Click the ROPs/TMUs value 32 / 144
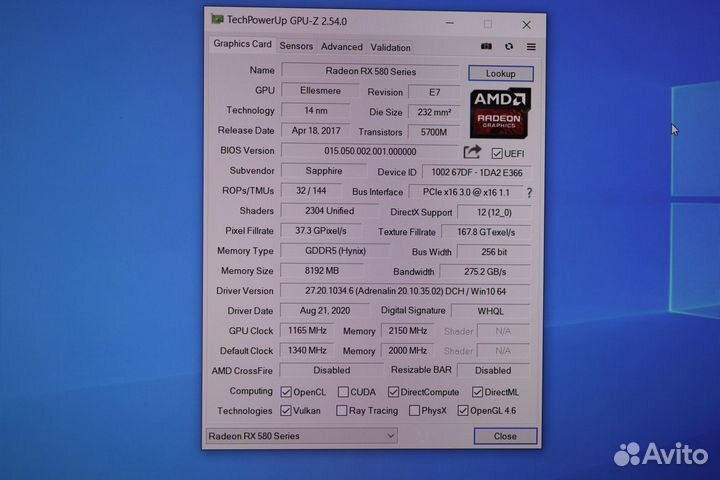720x480 pixels. pos(311,191)
